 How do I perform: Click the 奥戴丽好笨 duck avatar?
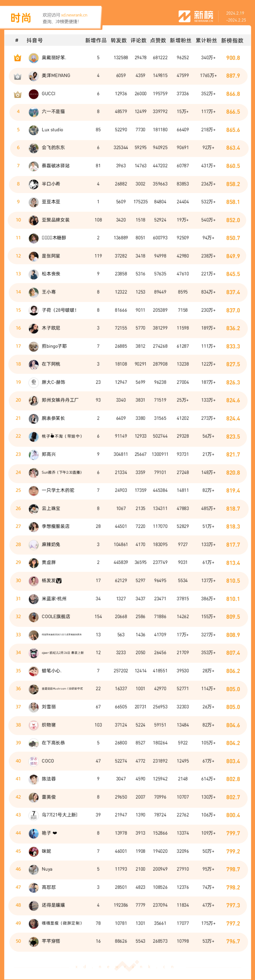point(34,58)
